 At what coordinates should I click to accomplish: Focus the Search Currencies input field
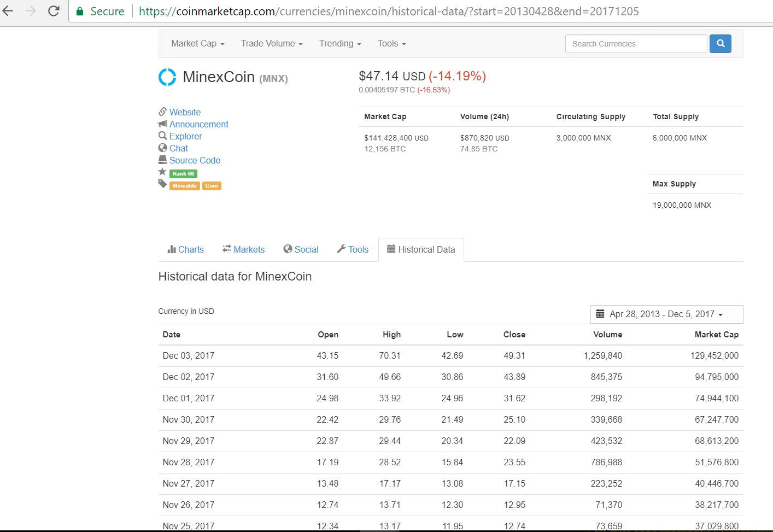tap(636, 44)
